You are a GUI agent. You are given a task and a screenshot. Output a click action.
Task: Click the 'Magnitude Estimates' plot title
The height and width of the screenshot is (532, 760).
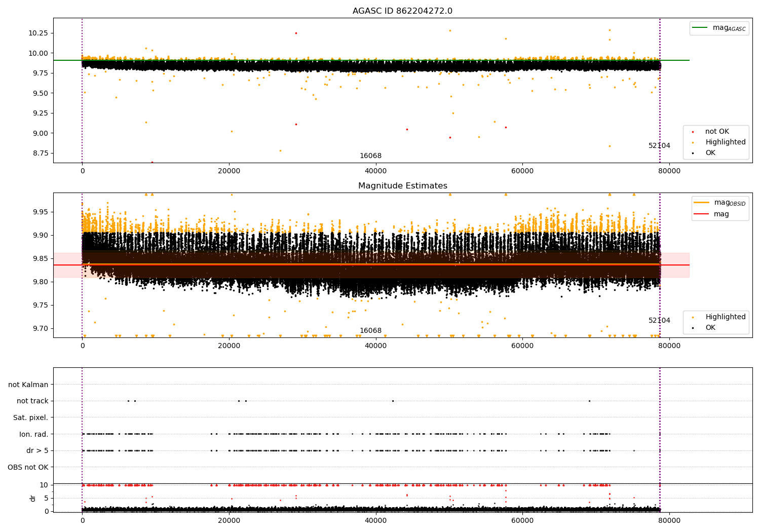click(402, 186)
